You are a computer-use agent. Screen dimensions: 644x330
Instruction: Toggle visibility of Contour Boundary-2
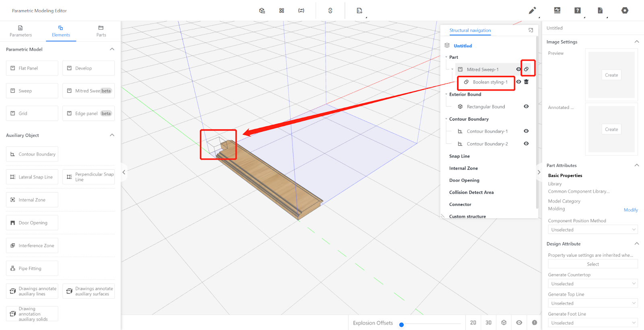[x=526, y=143]
